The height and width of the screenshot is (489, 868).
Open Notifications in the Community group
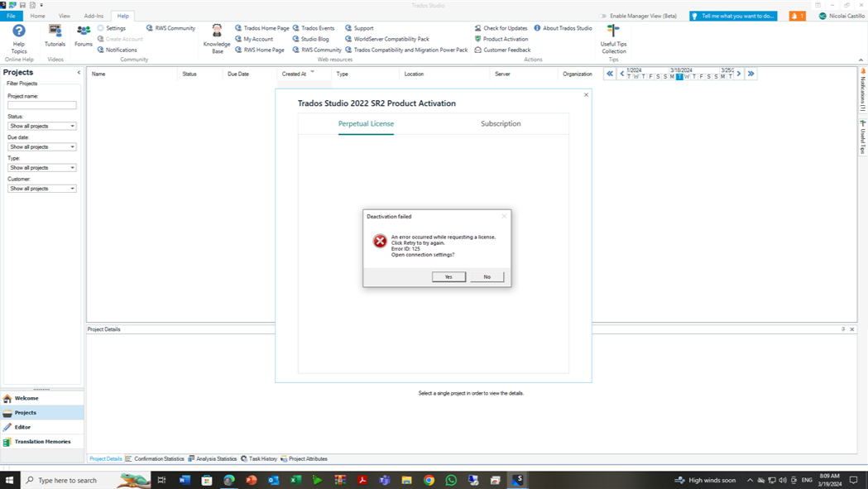pos(117,50)
